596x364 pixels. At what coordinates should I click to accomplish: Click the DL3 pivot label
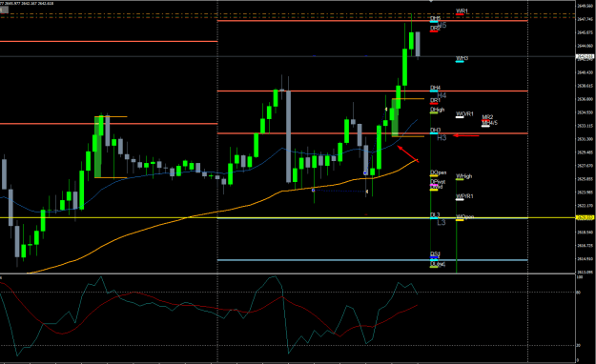click(435, 215)
